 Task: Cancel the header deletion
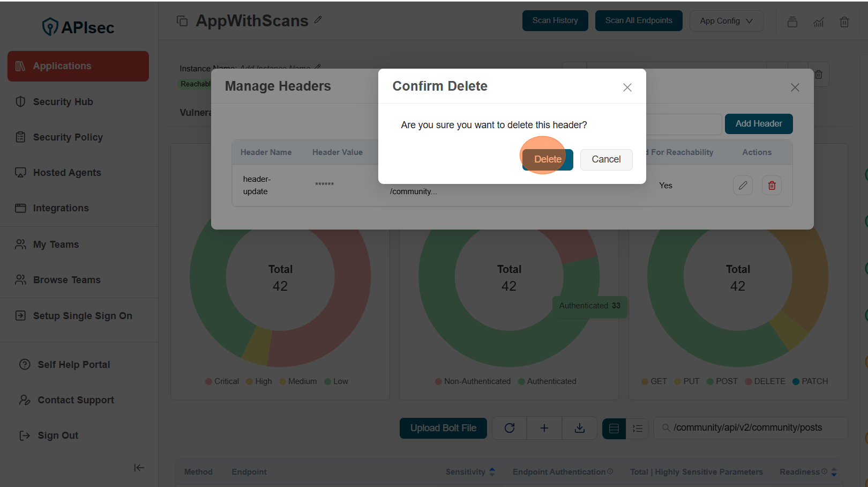[x=606, y=159]
